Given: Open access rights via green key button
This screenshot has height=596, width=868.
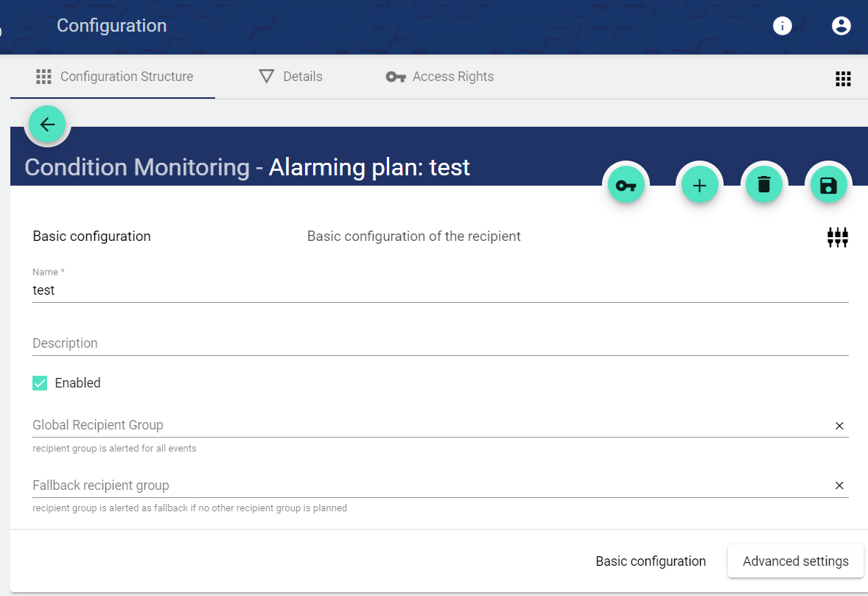Looking at the screenshot, I should [626, 185].
